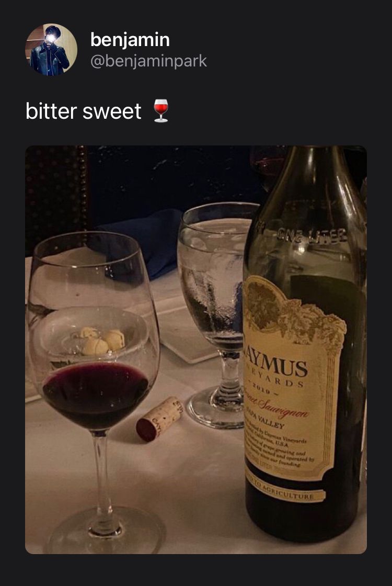The height and width of the screenshot is (586, 392).
Task: Tap the cork lying on the table
Action: [159, 419]
